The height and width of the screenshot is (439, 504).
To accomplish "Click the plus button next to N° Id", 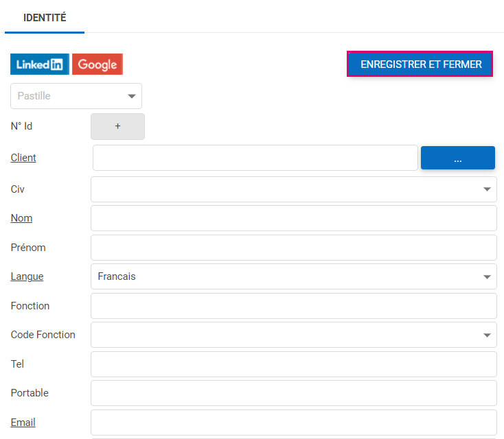I will pyautogui.click(x=117, y=127).
